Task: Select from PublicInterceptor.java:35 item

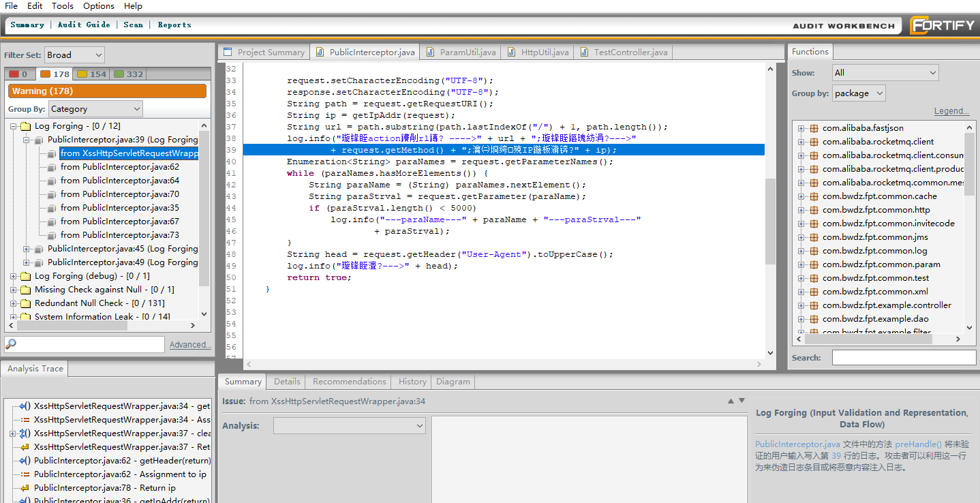Action: pyautogui.click(x=120, y=208)
